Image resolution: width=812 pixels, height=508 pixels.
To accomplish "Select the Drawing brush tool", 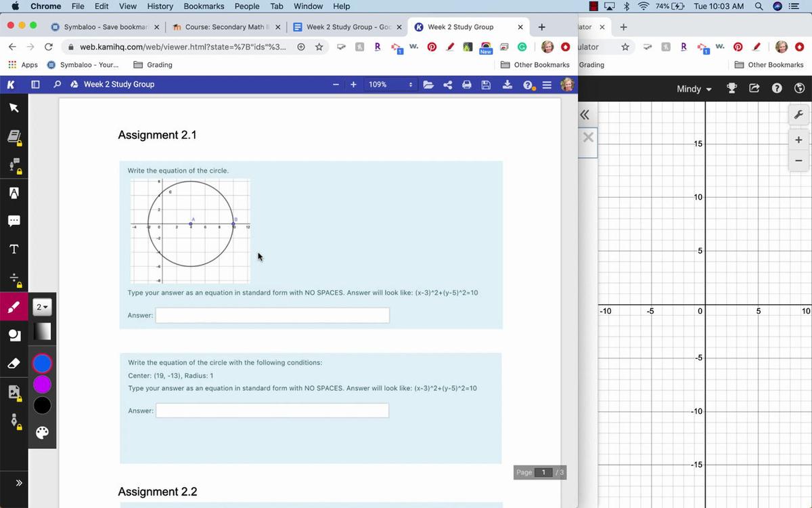I will click(14, 307).
